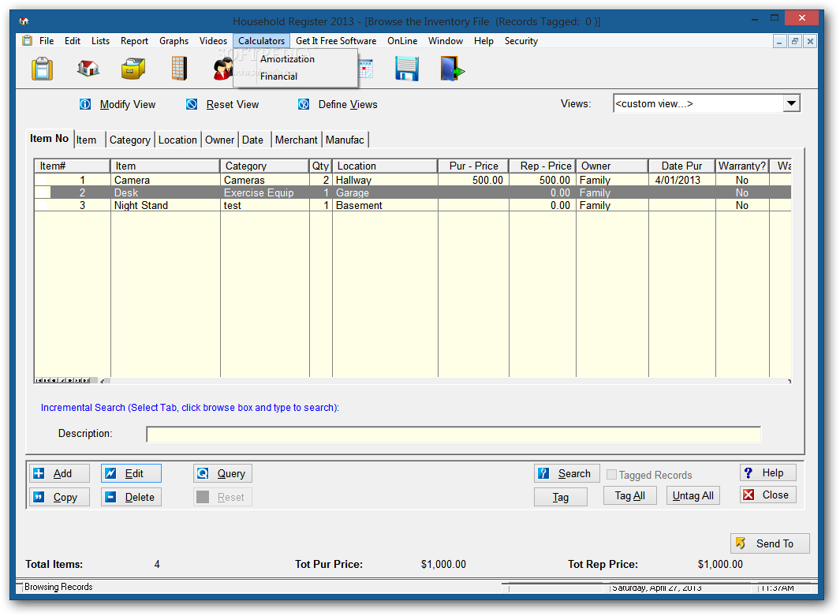The width and height of the screenshot is (840, 616).
Task: Open the Security menu
Action: click(521, 41)
